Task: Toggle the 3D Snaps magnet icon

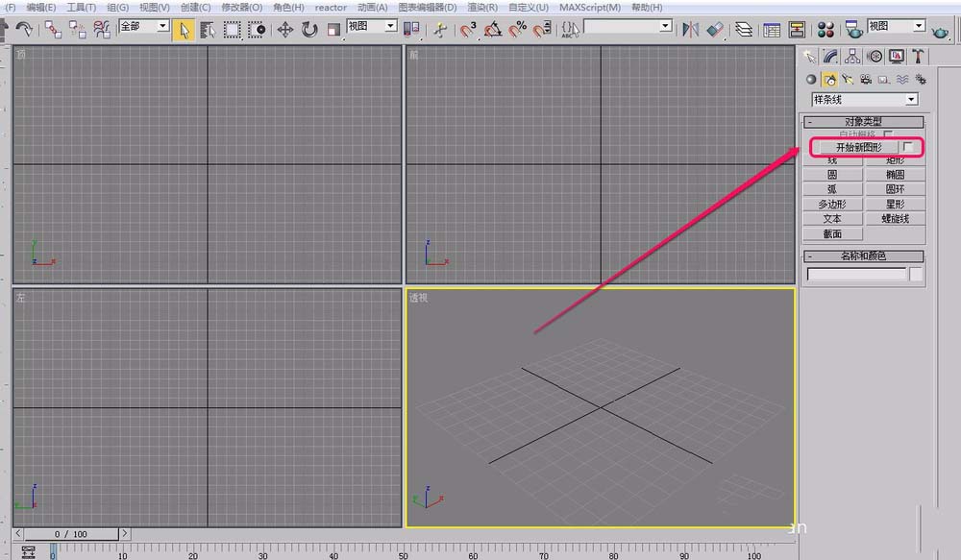Action: (x=468, y=30)
